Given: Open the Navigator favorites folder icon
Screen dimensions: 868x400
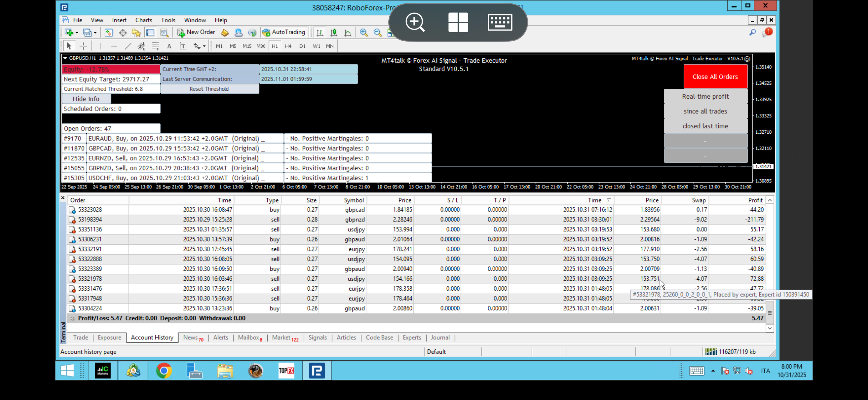Looking at the screenshot, I should [x=136, y=32].
